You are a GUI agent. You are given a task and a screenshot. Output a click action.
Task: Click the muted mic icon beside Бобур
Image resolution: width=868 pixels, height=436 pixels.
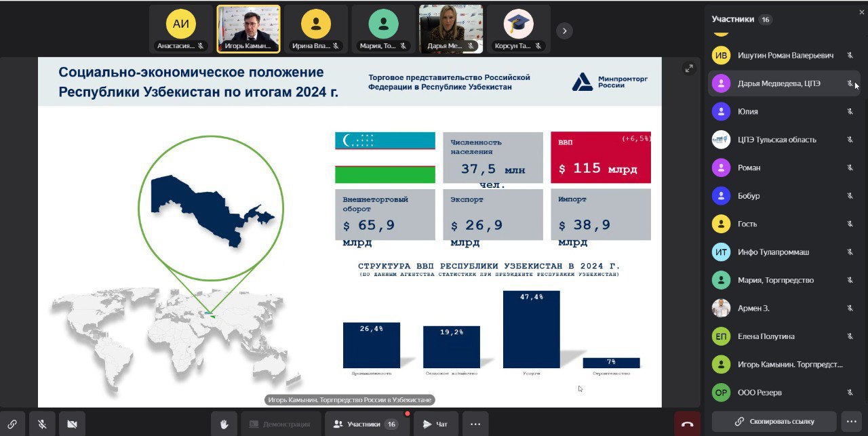[850, 196]
